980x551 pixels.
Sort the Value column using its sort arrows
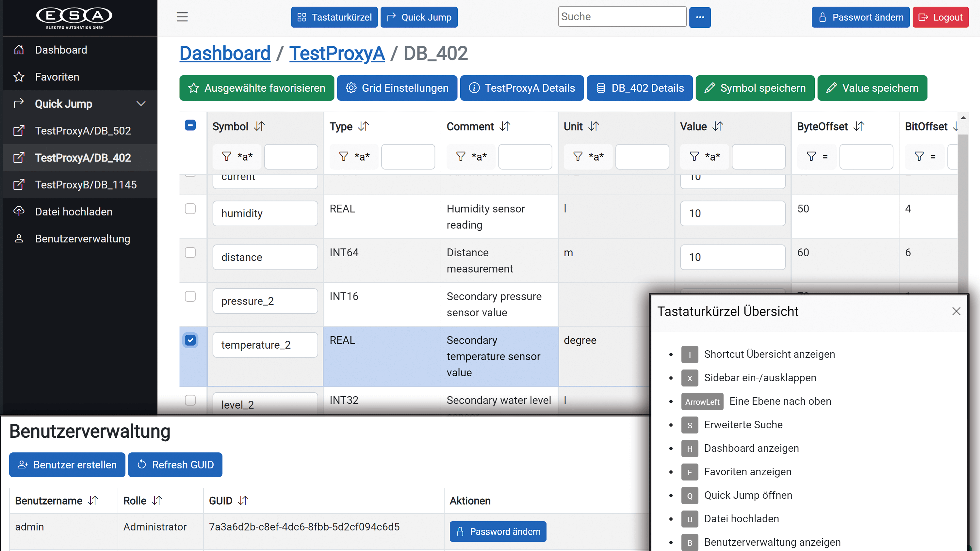[719, 126]
